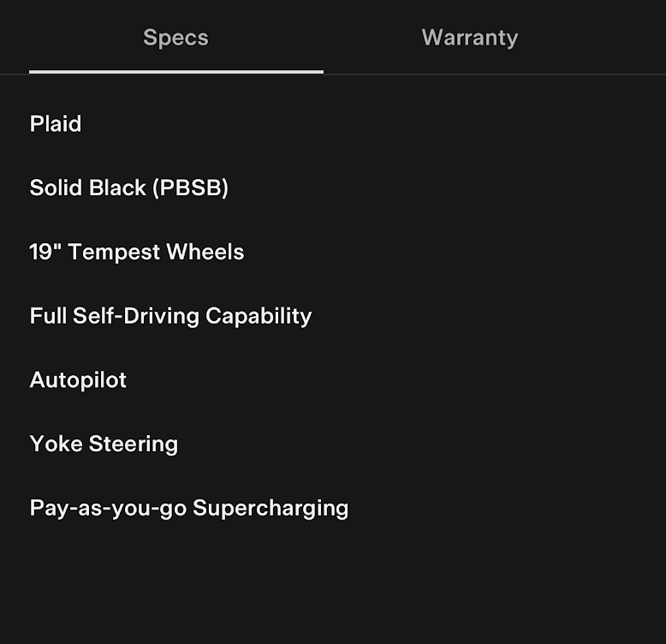Click the 19" Tempest Wheels item
Screen dimensions: 666x644
click(x=137, y=252)
